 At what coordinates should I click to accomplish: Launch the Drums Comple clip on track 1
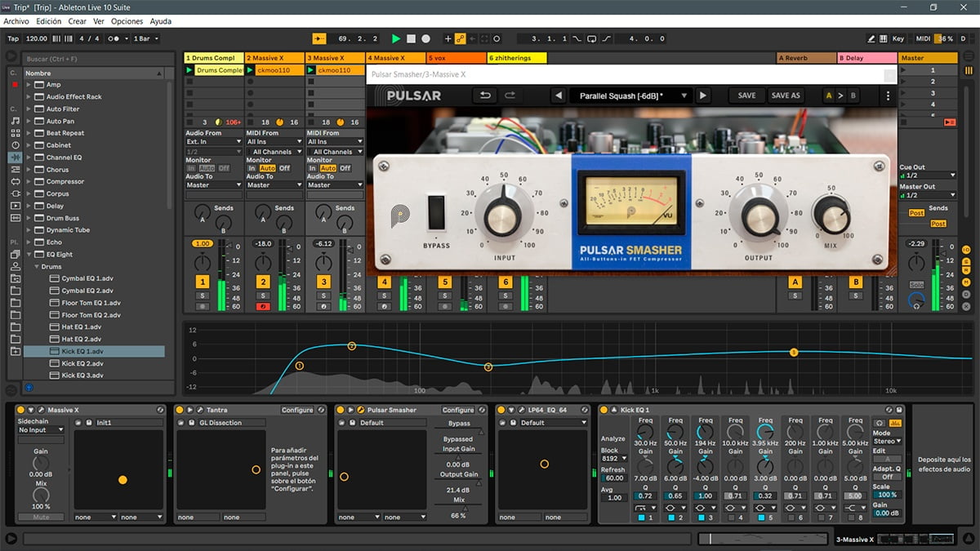tap(190, 70)
